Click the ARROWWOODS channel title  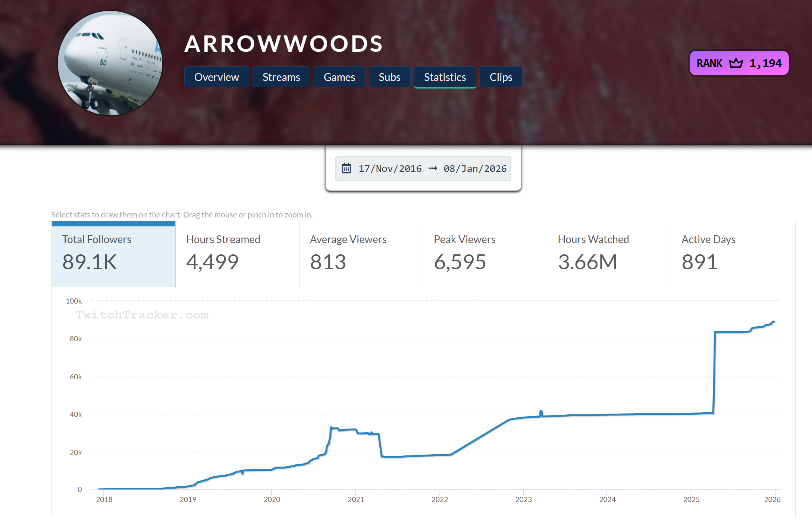(283, 44)
